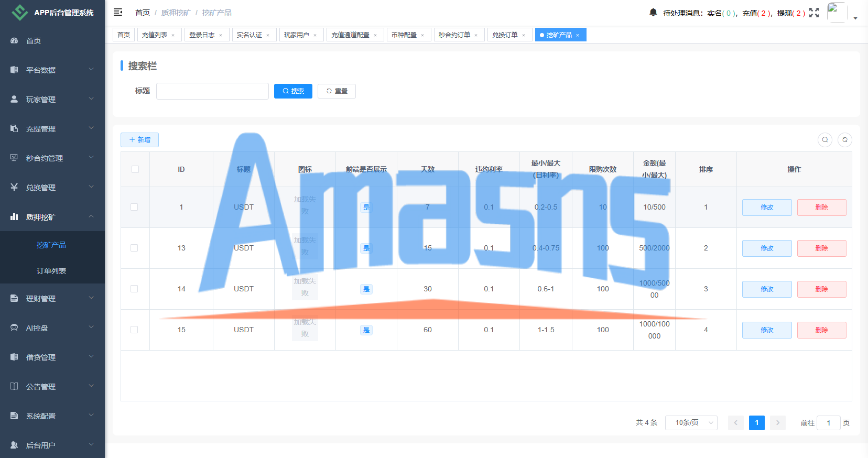Click the 借贷管理 icon in sidebar

pos(14,357)
